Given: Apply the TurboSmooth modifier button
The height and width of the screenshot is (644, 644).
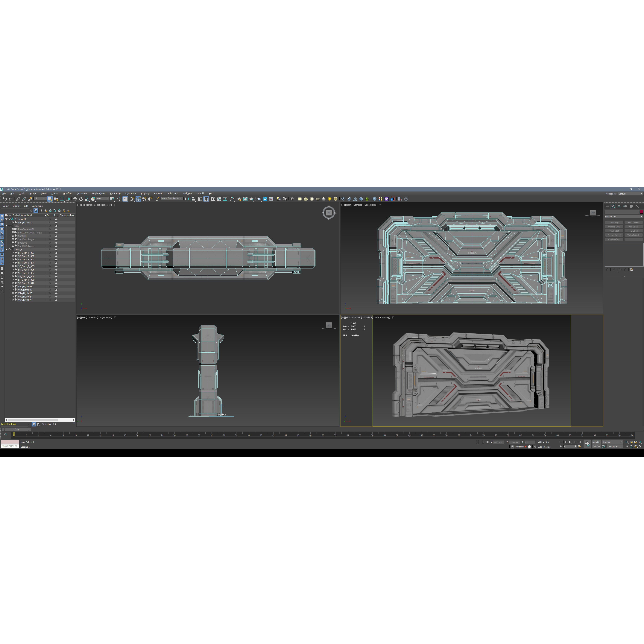Looking at the screenshot, I should (634, 235).
